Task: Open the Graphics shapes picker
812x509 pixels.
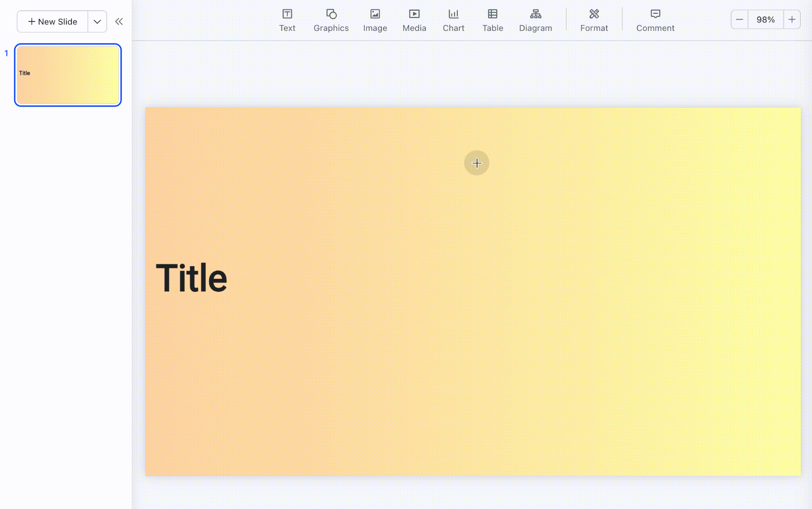Action: (331, 20)
